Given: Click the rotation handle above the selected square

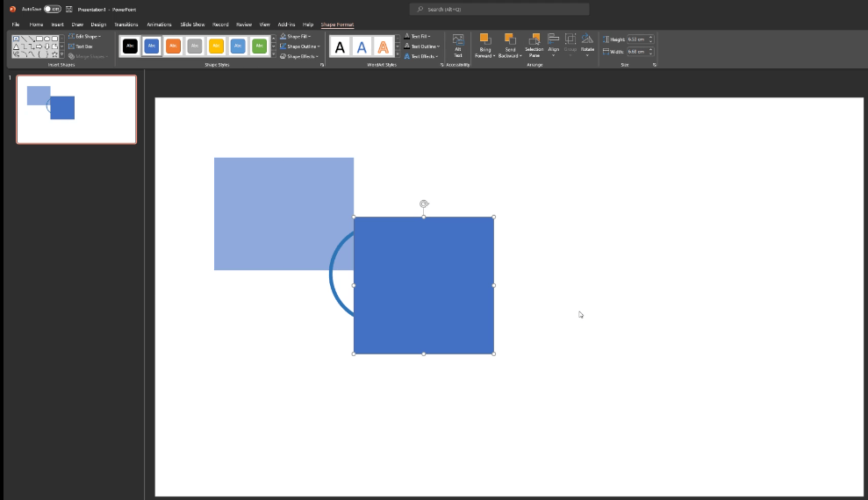Looking at the screenshot, I should [424, 204].
